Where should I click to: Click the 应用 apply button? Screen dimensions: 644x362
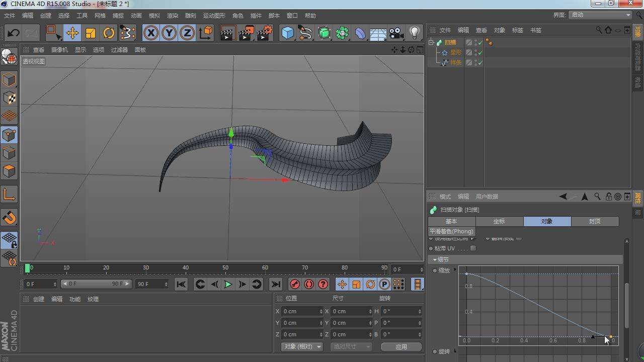(401, 346)
